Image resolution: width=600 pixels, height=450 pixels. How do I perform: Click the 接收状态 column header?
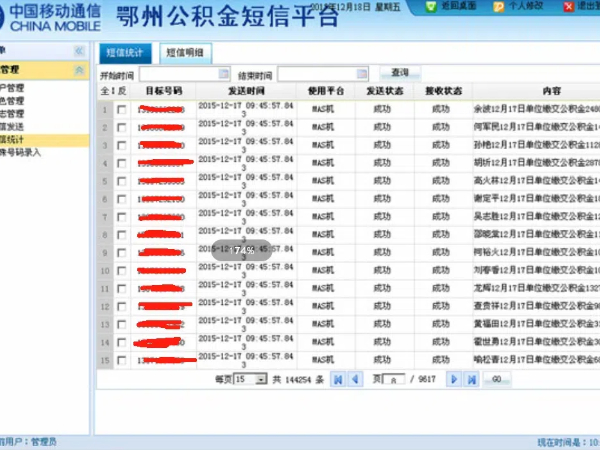pos(444,91)
